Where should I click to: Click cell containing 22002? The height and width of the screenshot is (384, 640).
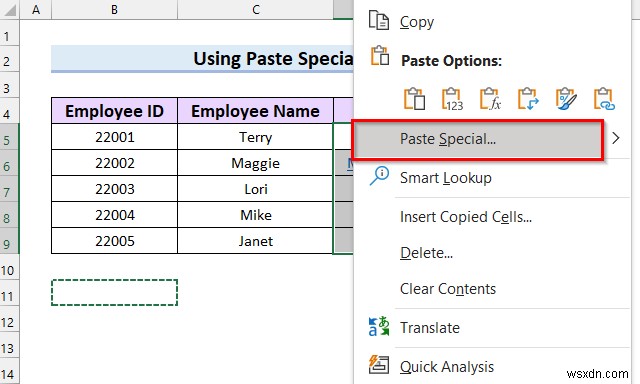[114, 163]
